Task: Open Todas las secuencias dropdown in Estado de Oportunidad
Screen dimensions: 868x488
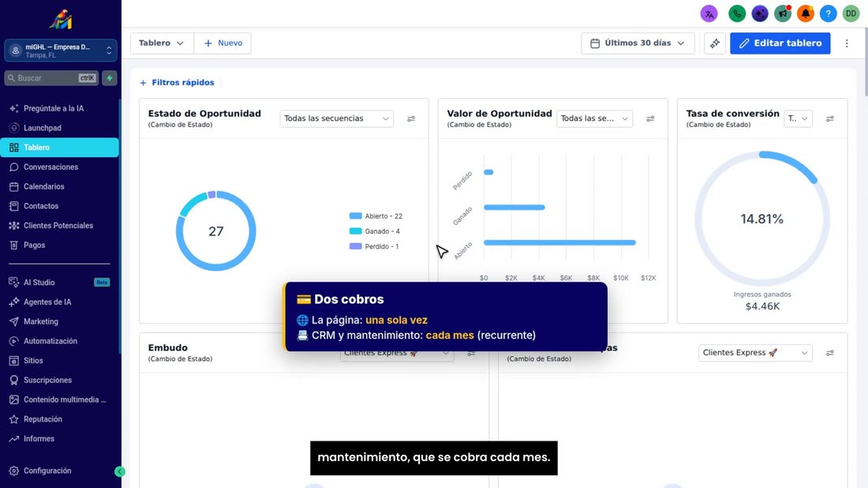Action: [336, 118]
